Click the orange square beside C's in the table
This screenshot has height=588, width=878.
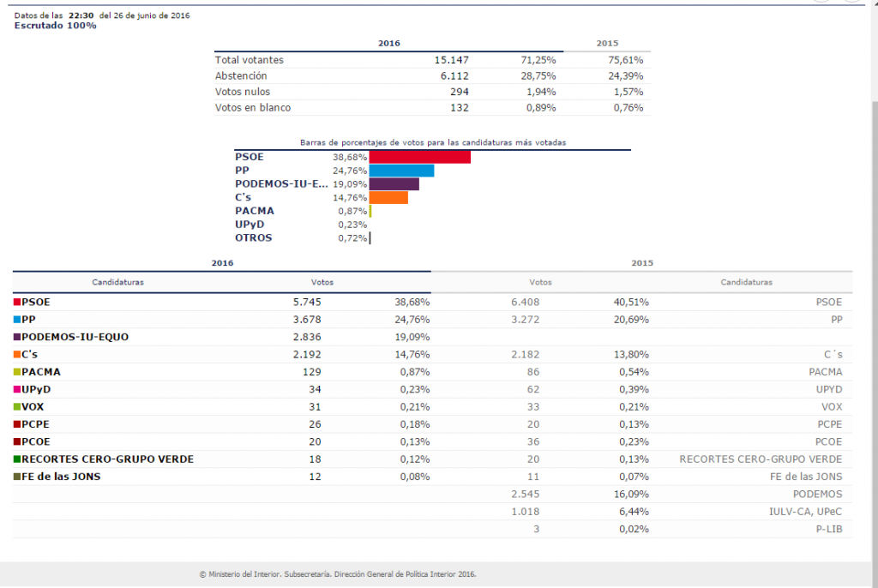(x=17, y=355)
